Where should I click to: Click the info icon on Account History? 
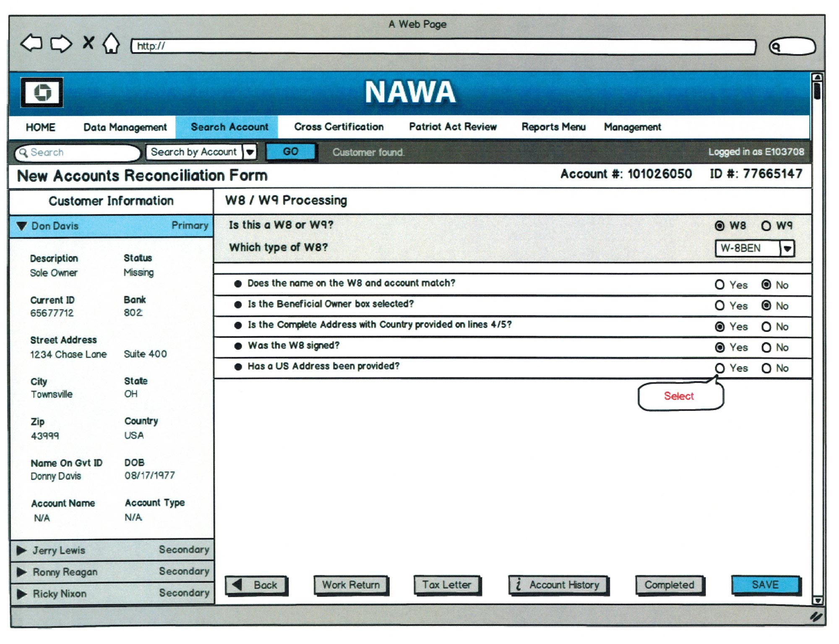(x=519, y=584)
